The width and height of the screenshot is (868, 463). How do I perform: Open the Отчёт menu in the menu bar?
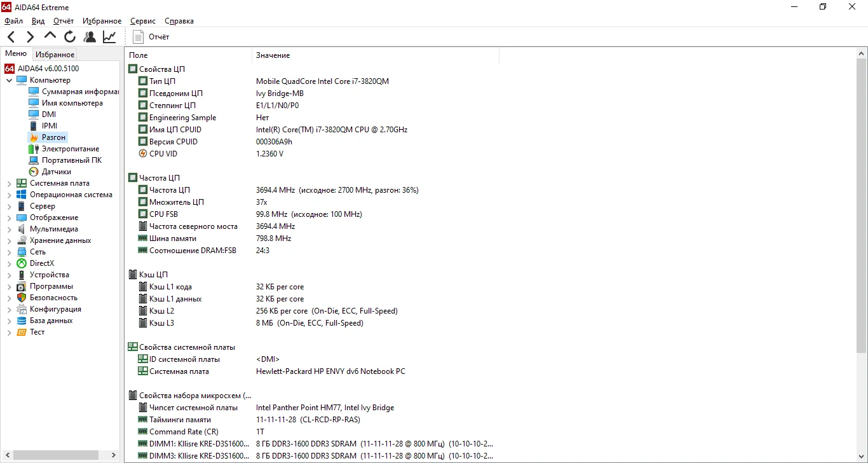pyautogui.click(x=64, y=21)
